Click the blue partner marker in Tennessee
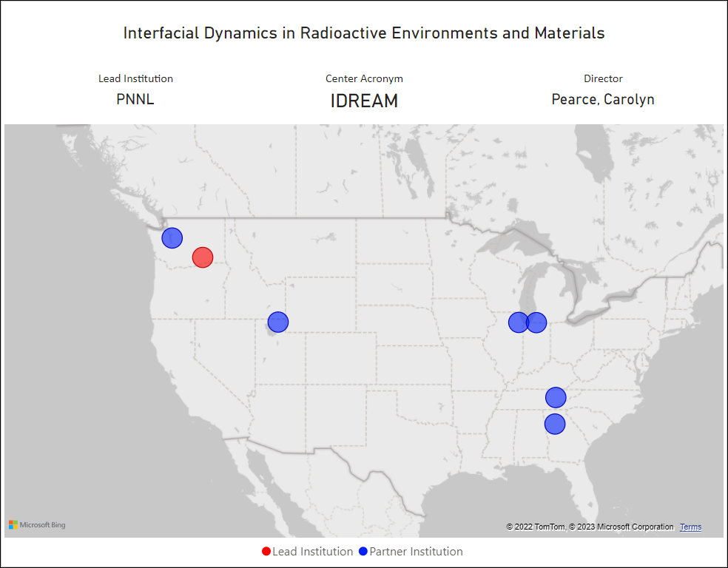The width and height of the screenshot is (728, 568). point(556,397)
